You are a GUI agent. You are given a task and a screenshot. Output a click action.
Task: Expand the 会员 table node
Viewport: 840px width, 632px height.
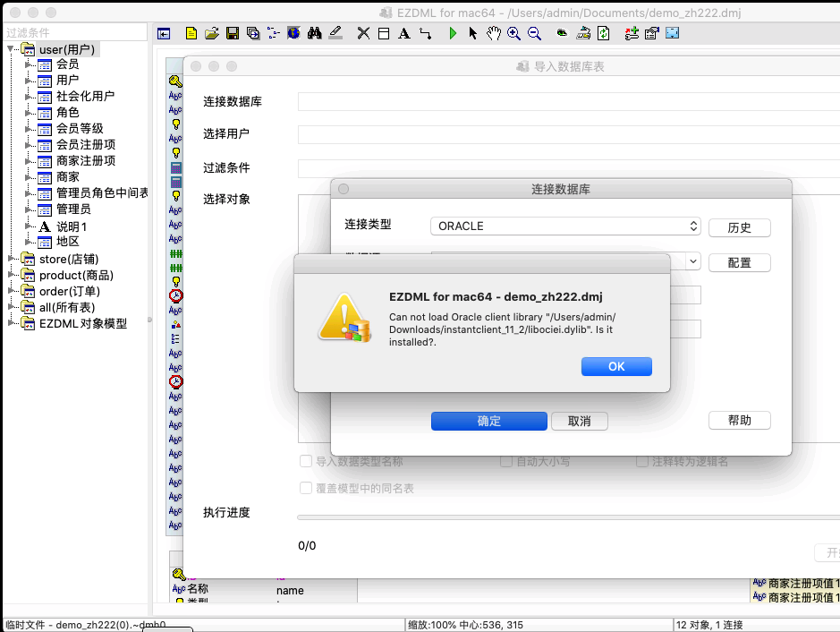point(28,64)
